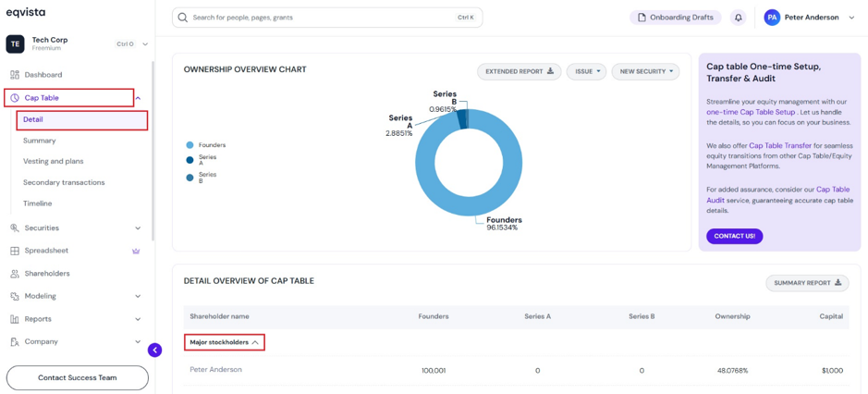Toggle Series B legend dot

click(x=189, y=178)
